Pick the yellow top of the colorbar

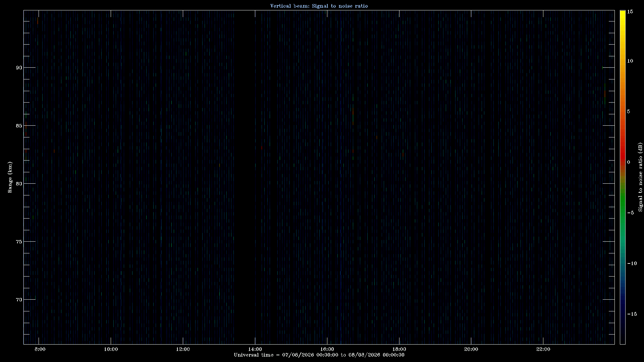point(623,15)
